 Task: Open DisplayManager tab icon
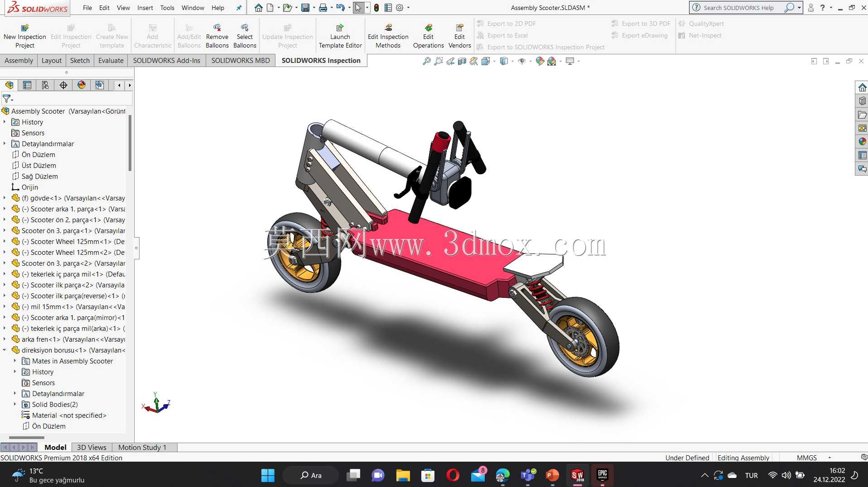pyautogui.click(x=82, y=85)
